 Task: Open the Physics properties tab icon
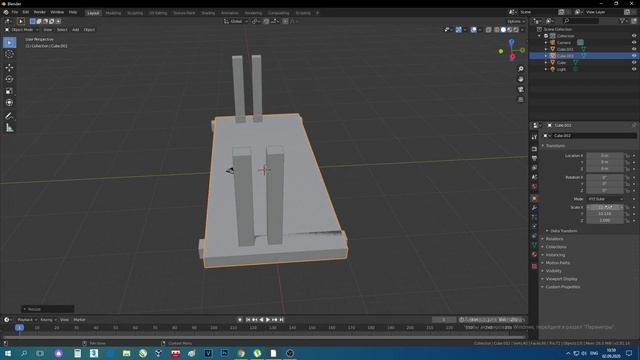pos(534,227)
